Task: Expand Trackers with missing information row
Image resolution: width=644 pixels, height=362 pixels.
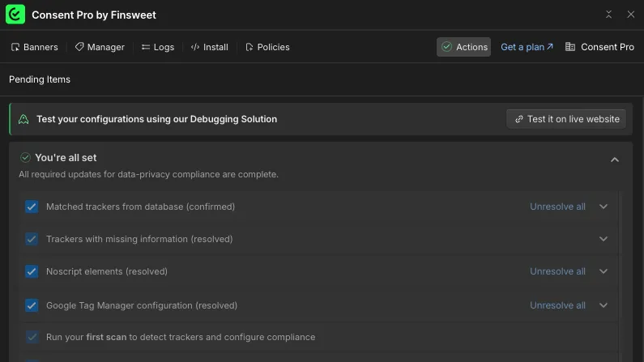Action: 603,239
